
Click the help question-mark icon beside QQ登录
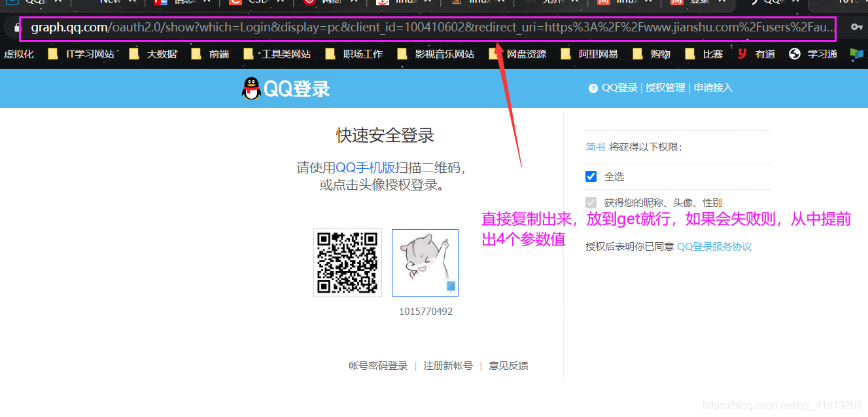[x=593, y=88]
